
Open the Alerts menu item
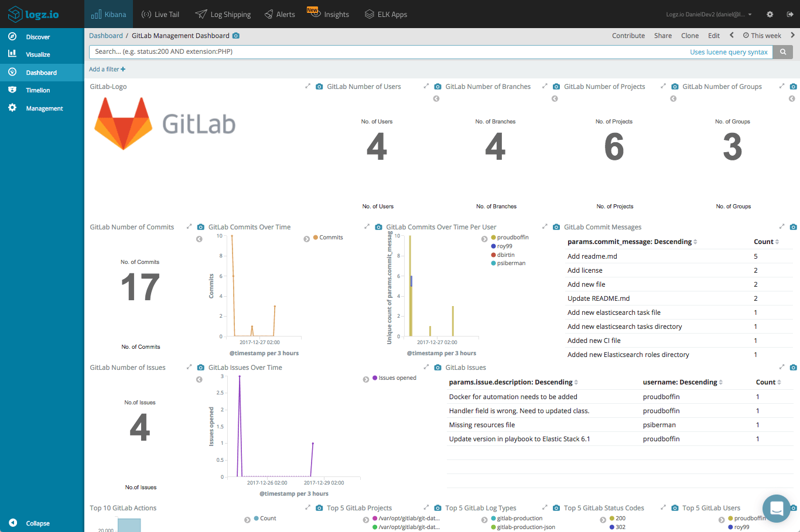coord(279,13)
